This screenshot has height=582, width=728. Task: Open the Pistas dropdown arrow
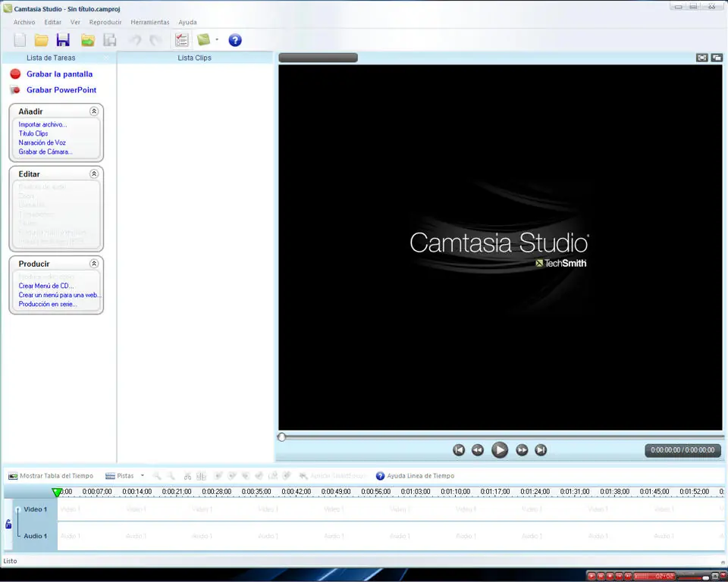click(x=143, y=476)
